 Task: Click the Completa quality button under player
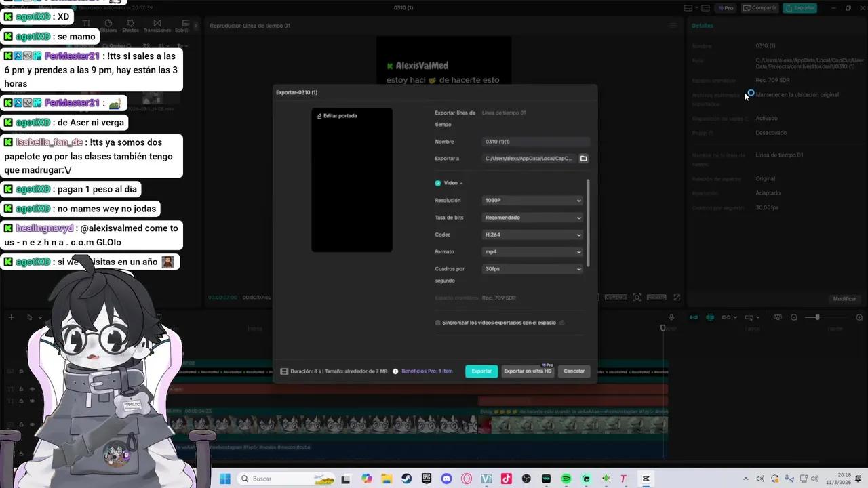[616, 298]
